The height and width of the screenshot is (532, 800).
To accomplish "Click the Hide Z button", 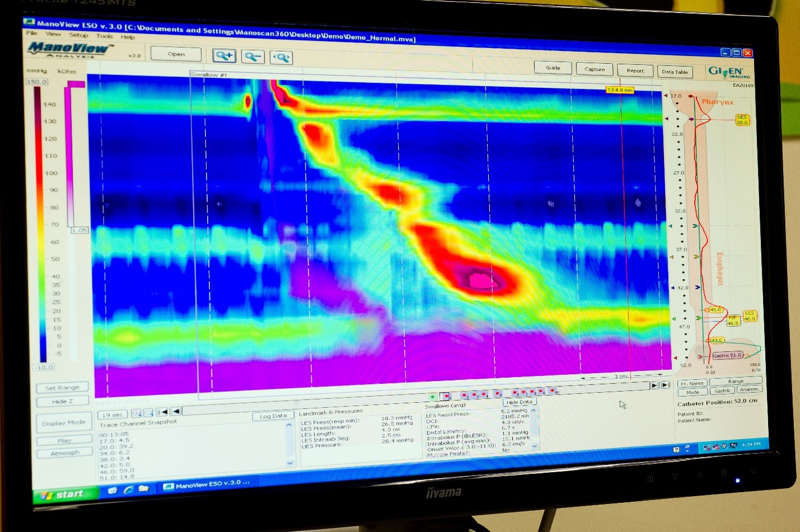I will (x=62, y=402).
